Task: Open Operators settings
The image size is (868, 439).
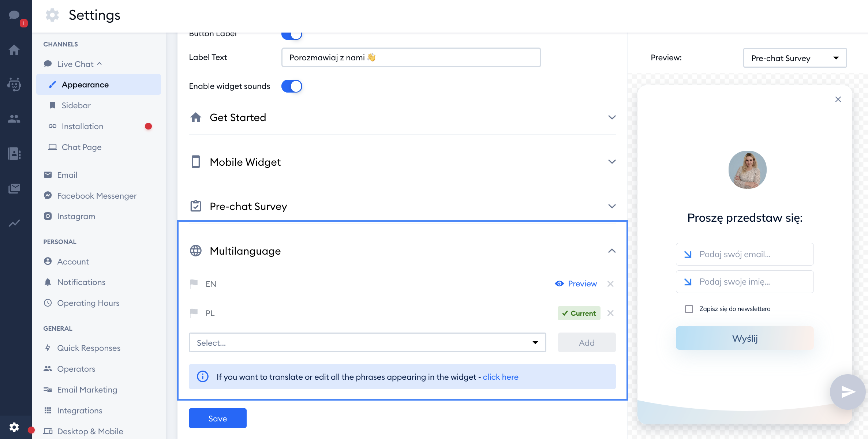Action: point(76,369)
